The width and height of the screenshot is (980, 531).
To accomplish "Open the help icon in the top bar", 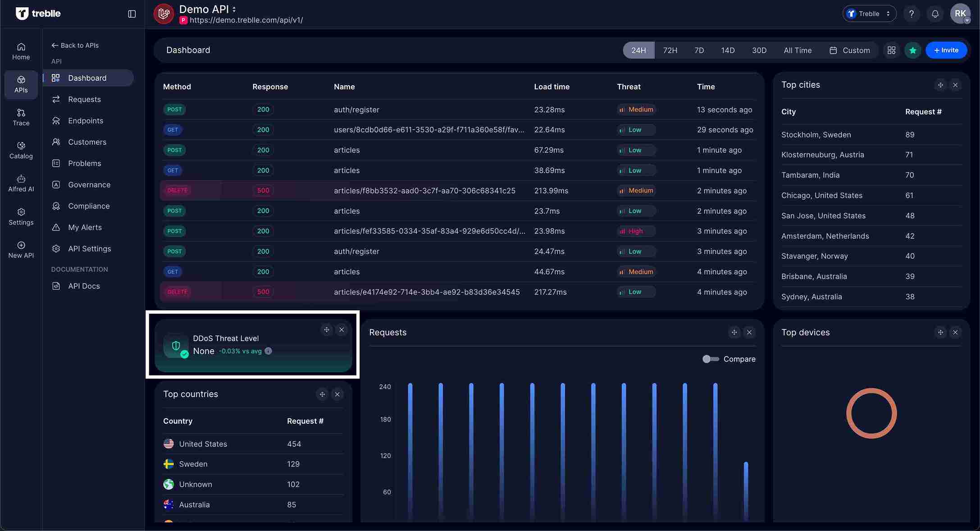I will coord(912,14).
